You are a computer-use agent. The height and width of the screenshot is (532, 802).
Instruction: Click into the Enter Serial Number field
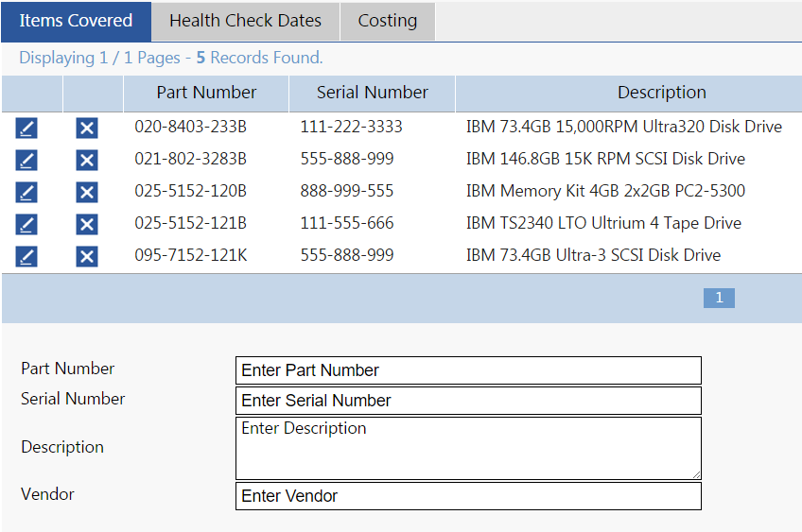tap(468, 401)
